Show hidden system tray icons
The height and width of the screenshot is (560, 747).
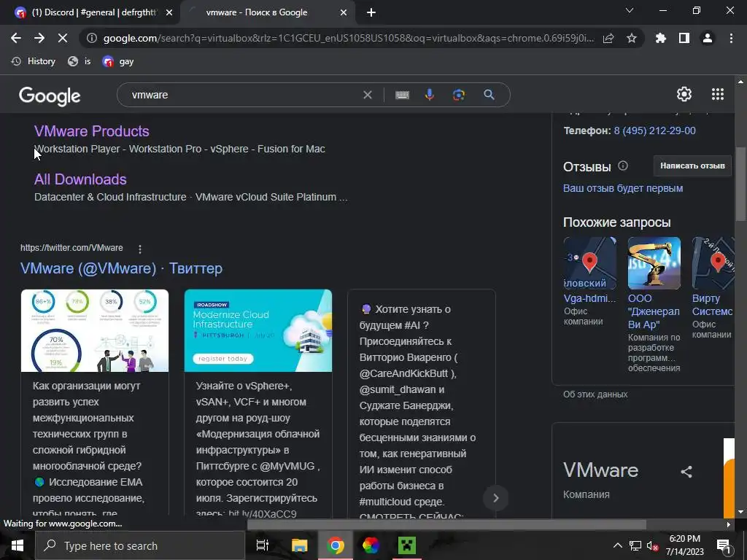point(617,545)
